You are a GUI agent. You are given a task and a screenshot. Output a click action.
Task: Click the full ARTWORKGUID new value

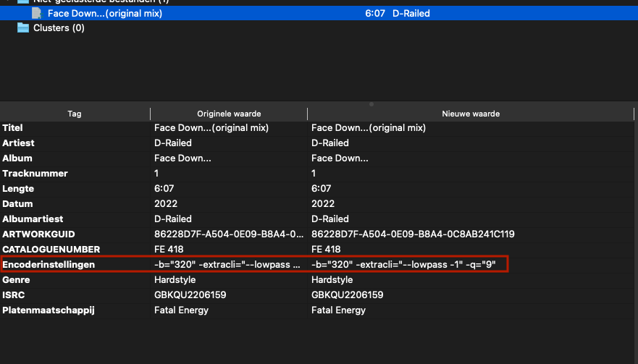[413, 234]
